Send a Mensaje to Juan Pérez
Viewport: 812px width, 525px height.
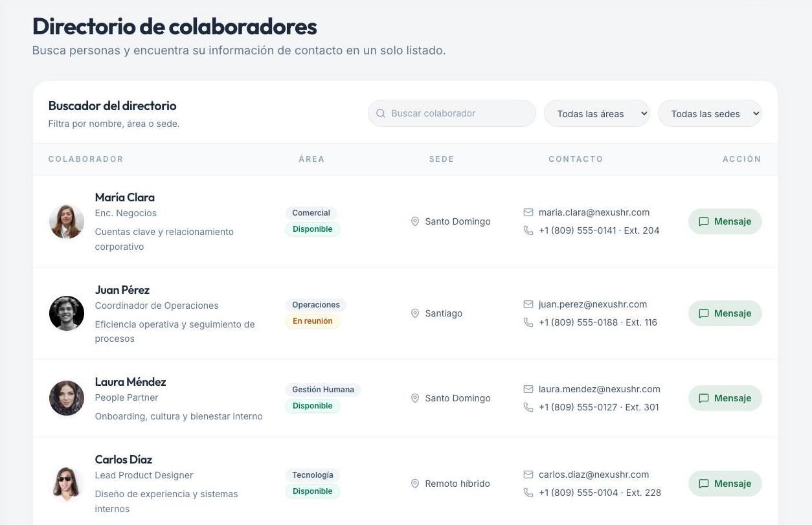tap(725, 313)
